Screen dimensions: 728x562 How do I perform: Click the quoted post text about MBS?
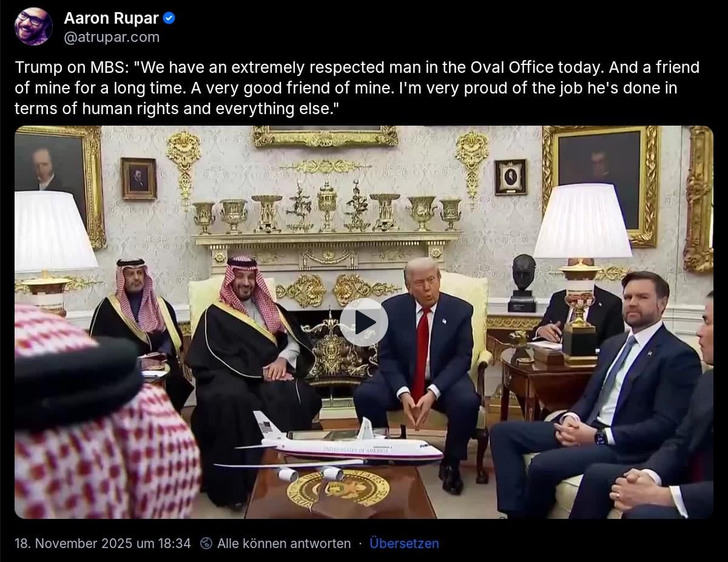pos(357,88)
